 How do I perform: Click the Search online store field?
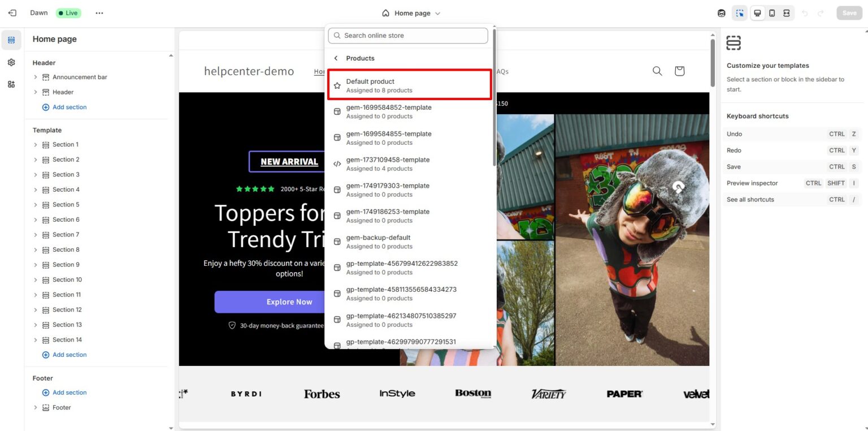408,36
